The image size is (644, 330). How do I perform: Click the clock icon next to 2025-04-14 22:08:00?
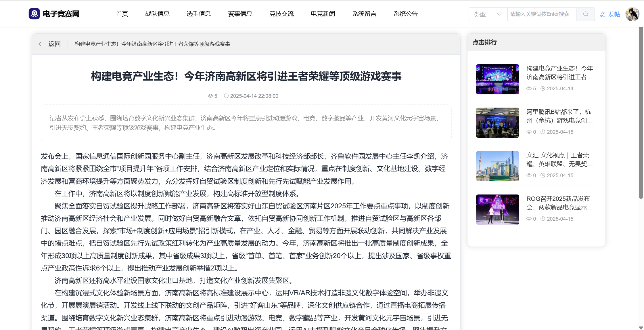(226, 96)
